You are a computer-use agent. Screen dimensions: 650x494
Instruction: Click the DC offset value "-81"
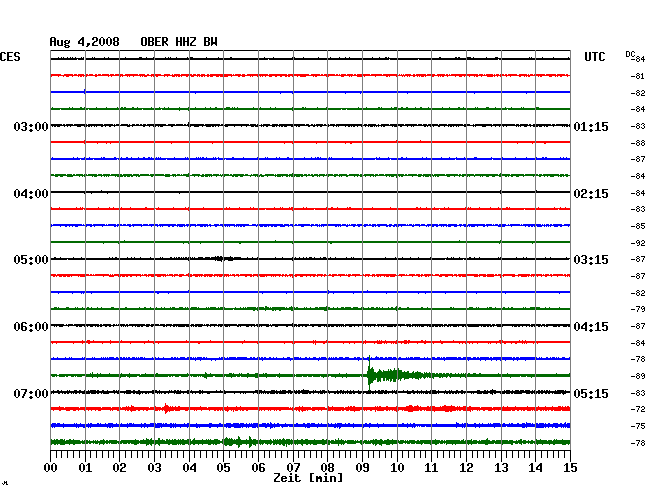click(638, 76)
